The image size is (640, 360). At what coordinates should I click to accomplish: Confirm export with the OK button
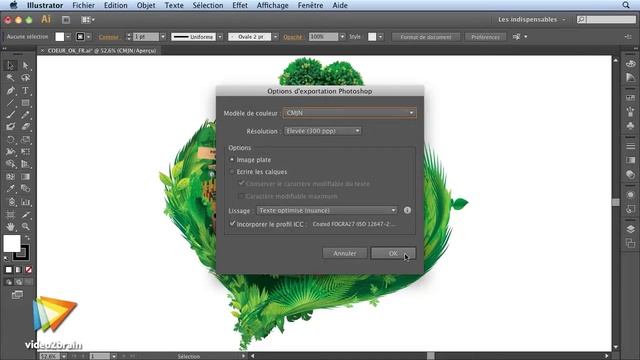pos(393,253)
